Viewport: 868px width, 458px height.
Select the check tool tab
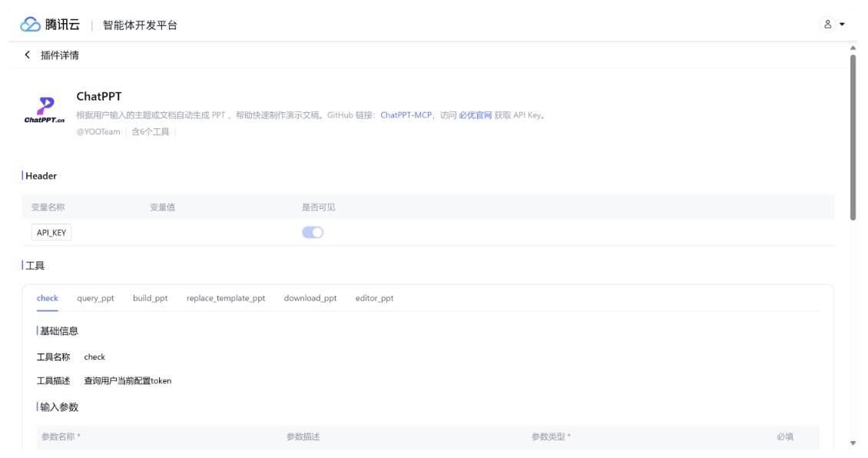point(48,298)
